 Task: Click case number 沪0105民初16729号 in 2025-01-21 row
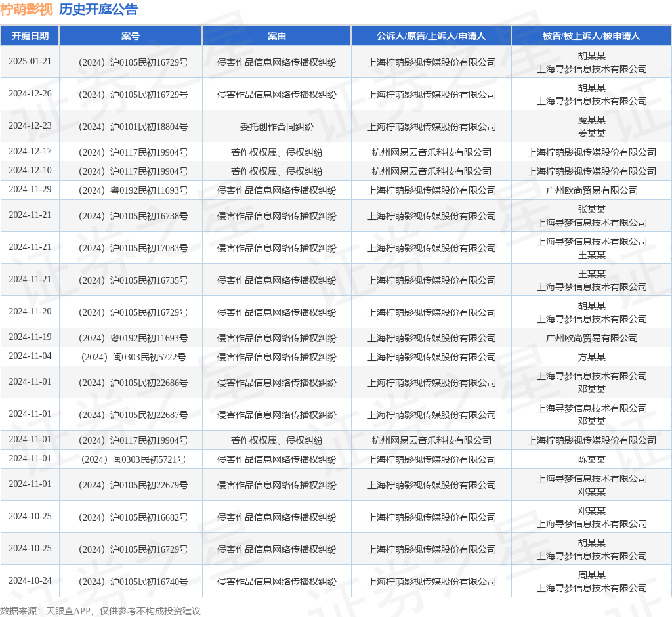133,62
